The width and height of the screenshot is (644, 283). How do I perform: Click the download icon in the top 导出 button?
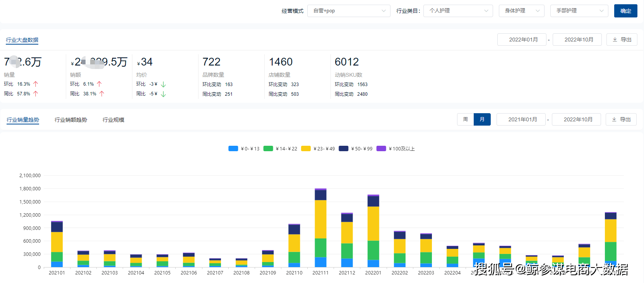tap(615, 40)
